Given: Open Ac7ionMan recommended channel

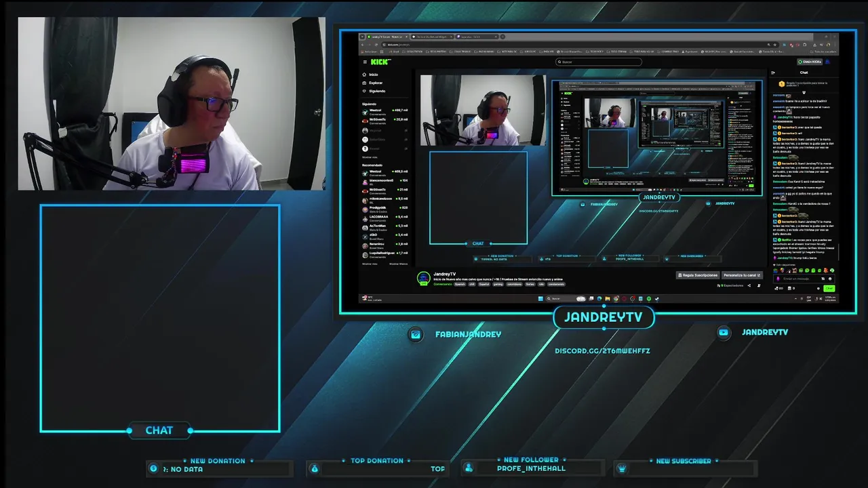Looking at the screenshot, I should (385, 227).
